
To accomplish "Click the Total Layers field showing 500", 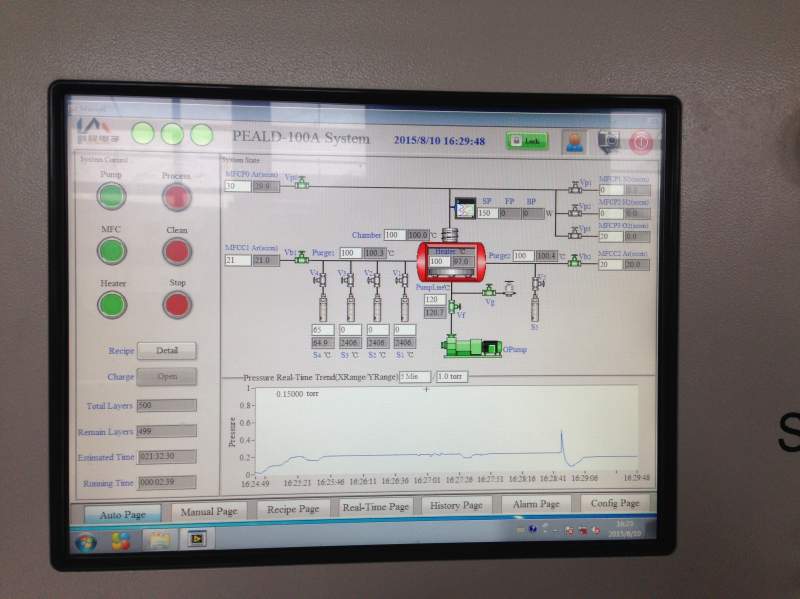I will pos(167,405).
